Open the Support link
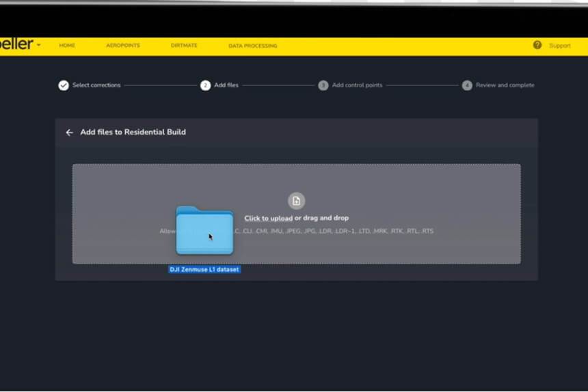Image resolution: width=588 pixels, height=392 pixels. click(x=559, y=46)
